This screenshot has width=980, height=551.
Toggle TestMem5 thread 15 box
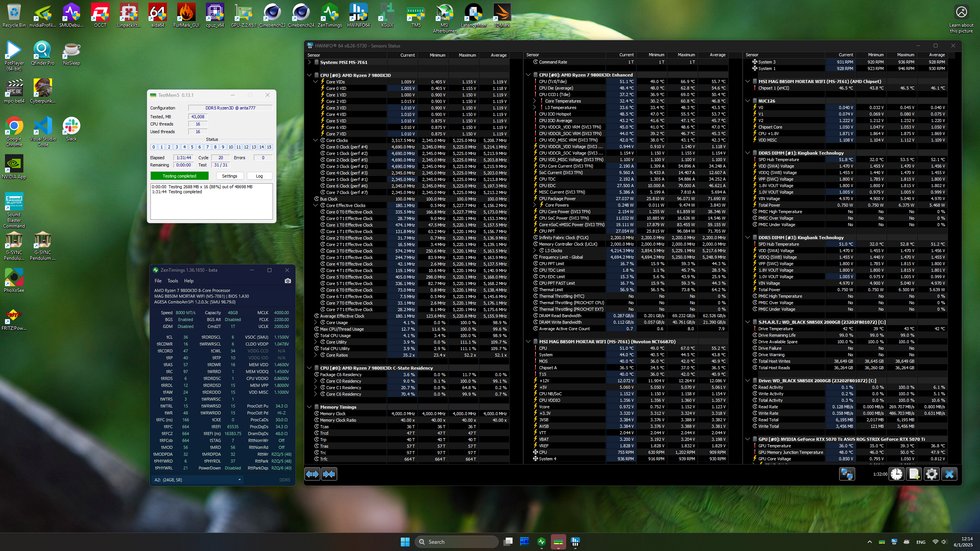tap(269, 147)
